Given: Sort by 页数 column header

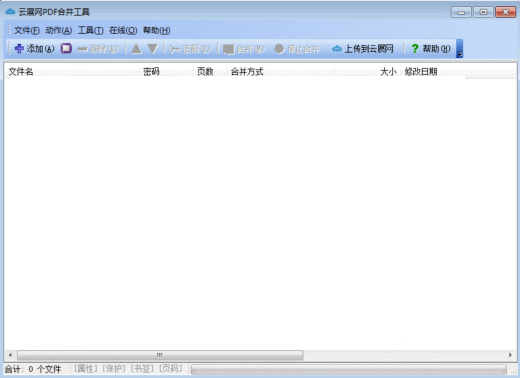Looking at the screenshot, I should [x=211, y=71].
